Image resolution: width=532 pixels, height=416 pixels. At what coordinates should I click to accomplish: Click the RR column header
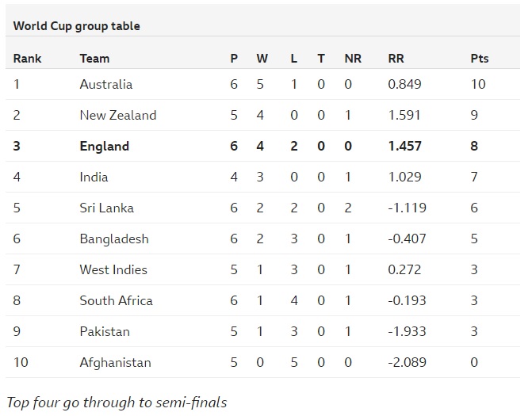396,58
